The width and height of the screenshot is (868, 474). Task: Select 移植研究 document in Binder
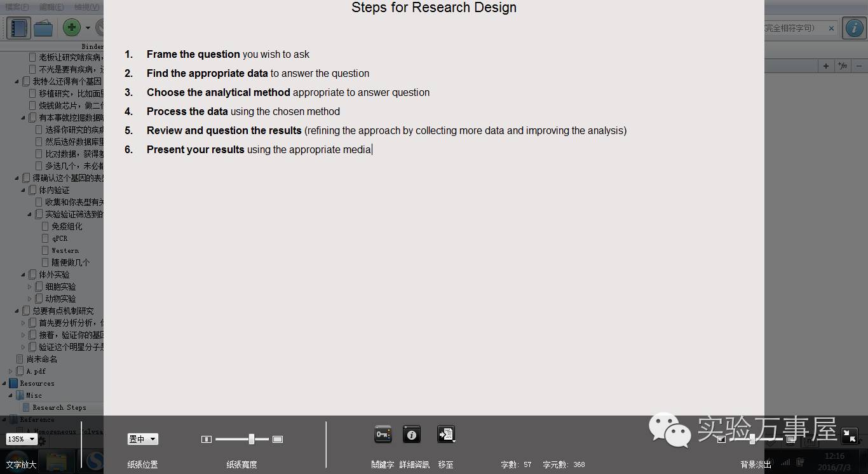pos(71,93)
